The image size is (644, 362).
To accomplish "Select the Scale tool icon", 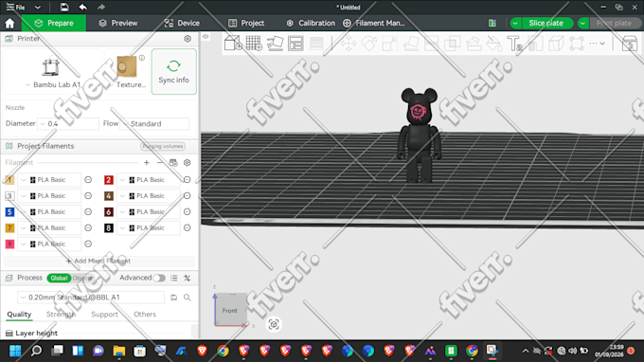I will point(390,44).
